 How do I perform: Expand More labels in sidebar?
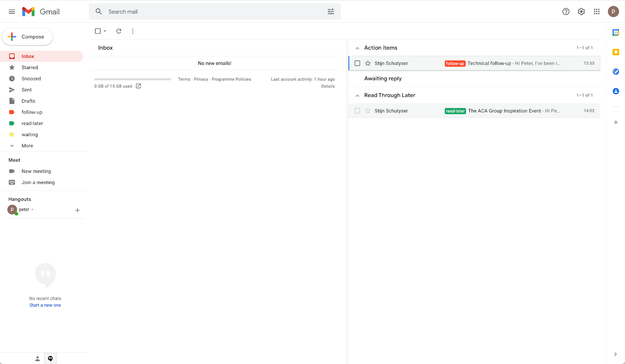pos(27,146)
